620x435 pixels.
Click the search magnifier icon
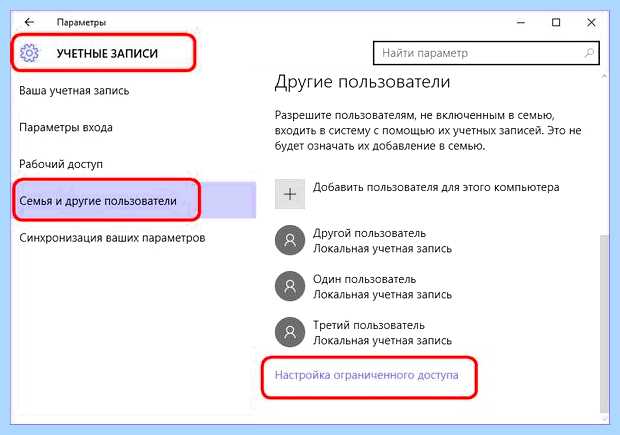pos(589,53)
